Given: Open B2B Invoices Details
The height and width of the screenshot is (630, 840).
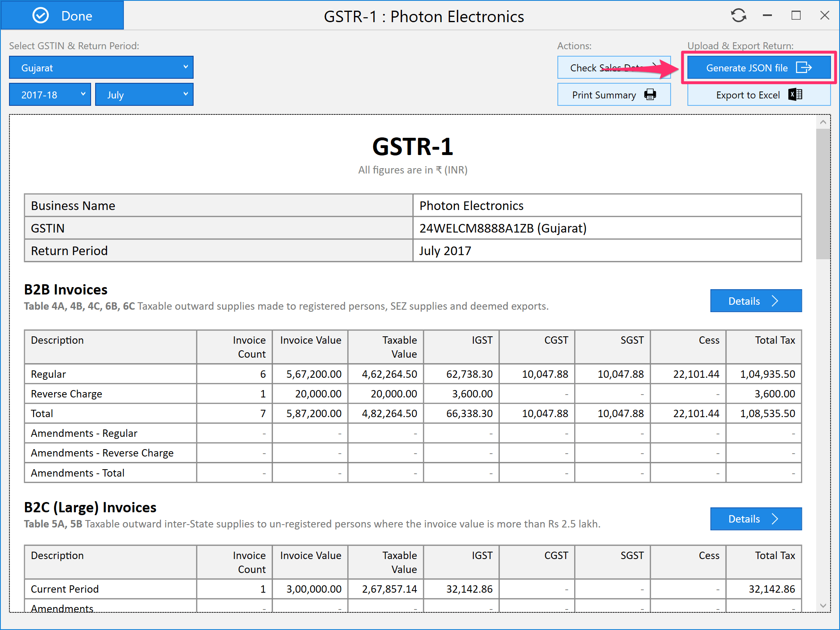Looking at the screenshot, I should [744, 301].
